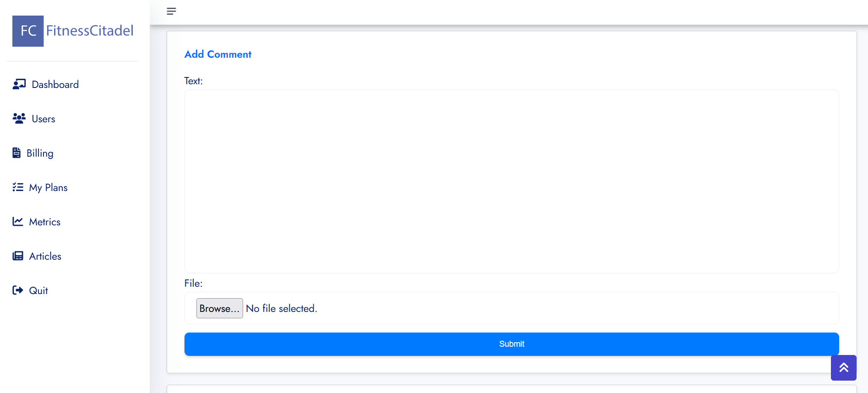The height and width of the screenshot is (393, 868).
Task: Click the Articles newspaper icon
Action: (18, 256)
